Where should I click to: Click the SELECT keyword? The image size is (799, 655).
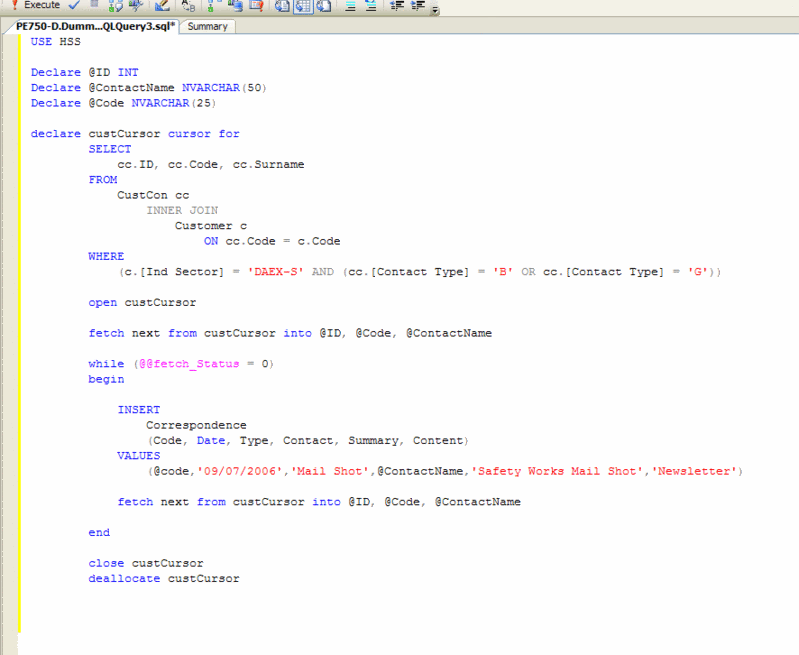pyautogui.click(x=110, y=149)
